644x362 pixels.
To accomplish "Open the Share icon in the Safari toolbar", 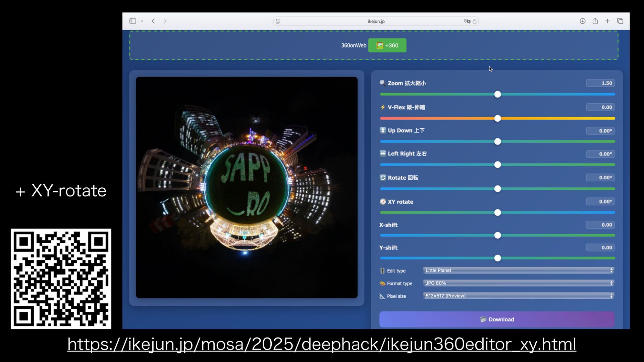I will coord(595,21).
